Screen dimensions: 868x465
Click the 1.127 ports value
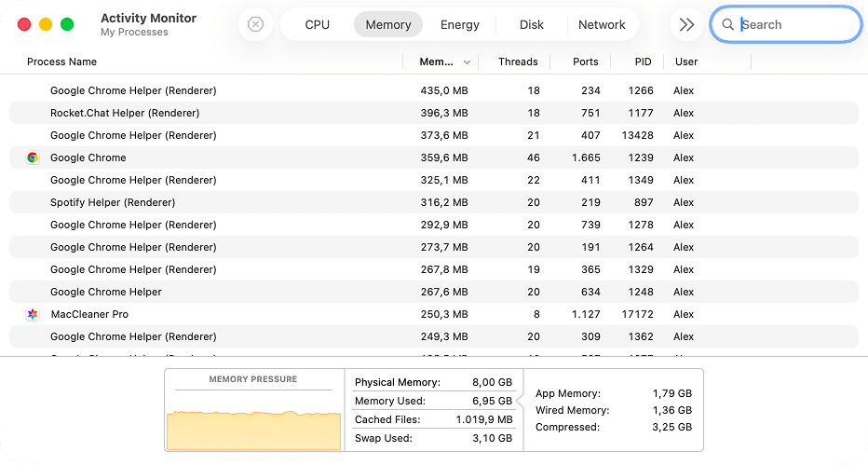[586, 314]
